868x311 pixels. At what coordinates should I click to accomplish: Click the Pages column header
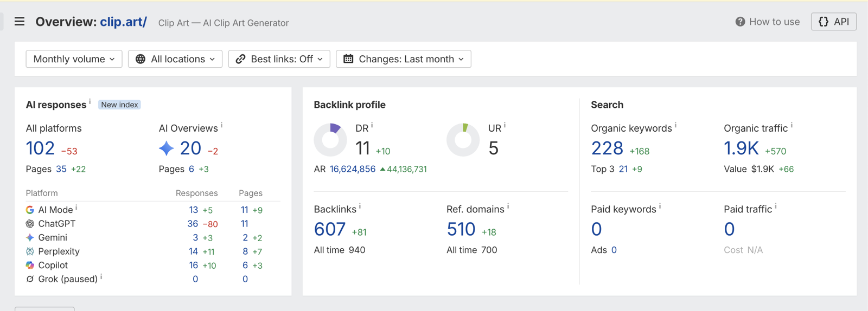pos(251,193)
